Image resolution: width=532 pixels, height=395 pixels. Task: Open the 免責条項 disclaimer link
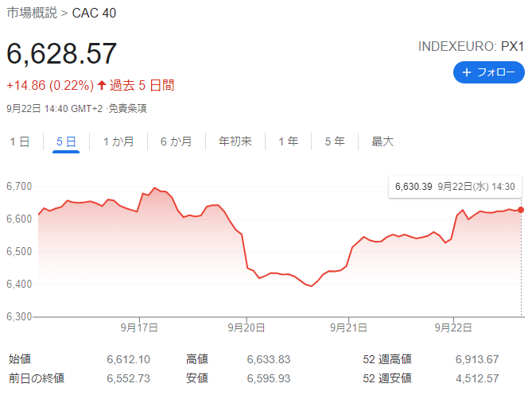[128, 108]
